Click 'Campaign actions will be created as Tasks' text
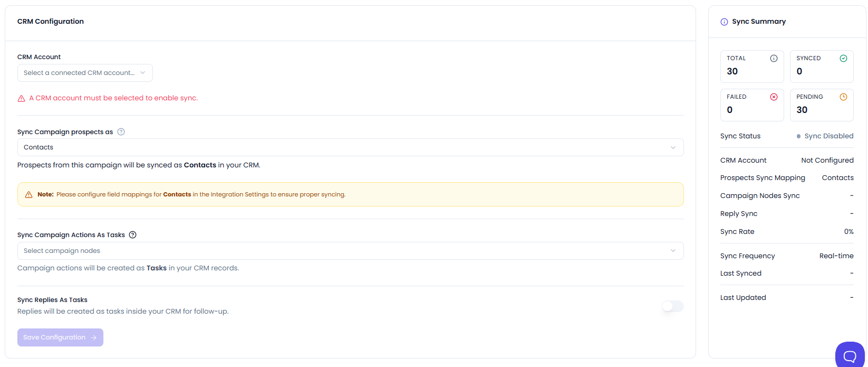The height and width of the screenshot is (367, 868). coord(128,268)
